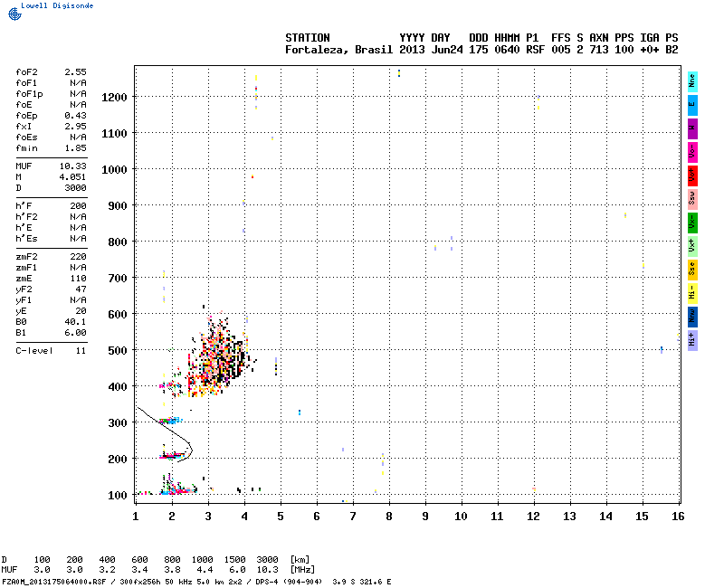The height and width of the screenshot is (588, 724).
Task: Click the zmF2 value 220
Action: [x=78, y=257]
